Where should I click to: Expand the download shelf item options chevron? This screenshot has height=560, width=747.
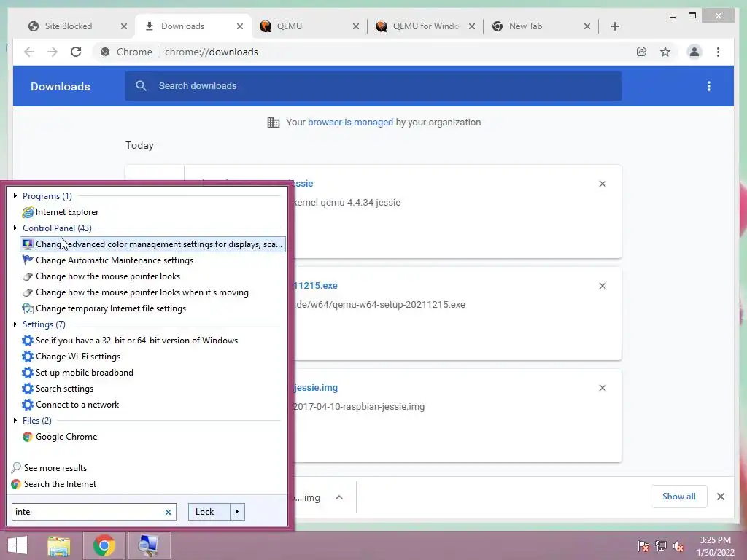tap(339, 497)
